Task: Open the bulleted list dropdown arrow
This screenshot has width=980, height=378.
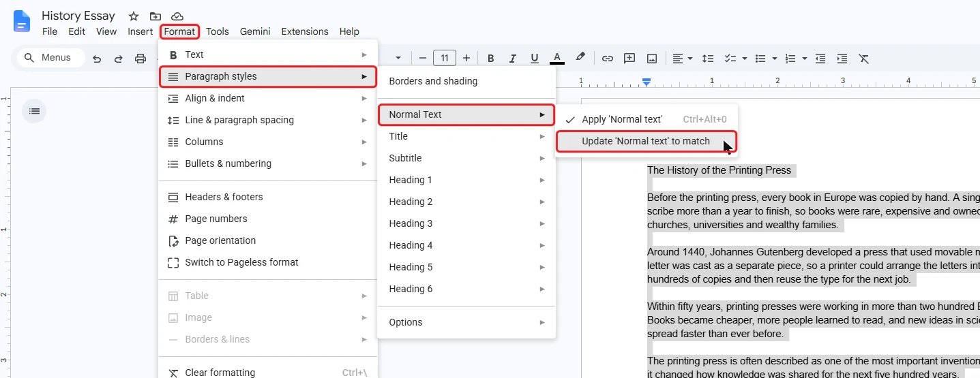Action: tap(774, 59)
